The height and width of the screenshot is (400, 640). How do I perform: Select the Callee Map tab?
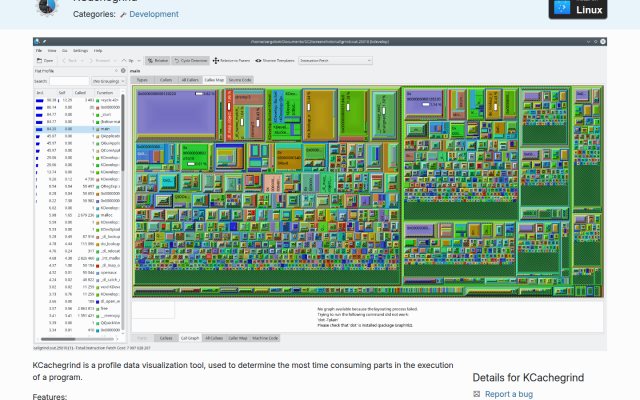[214, 80]
